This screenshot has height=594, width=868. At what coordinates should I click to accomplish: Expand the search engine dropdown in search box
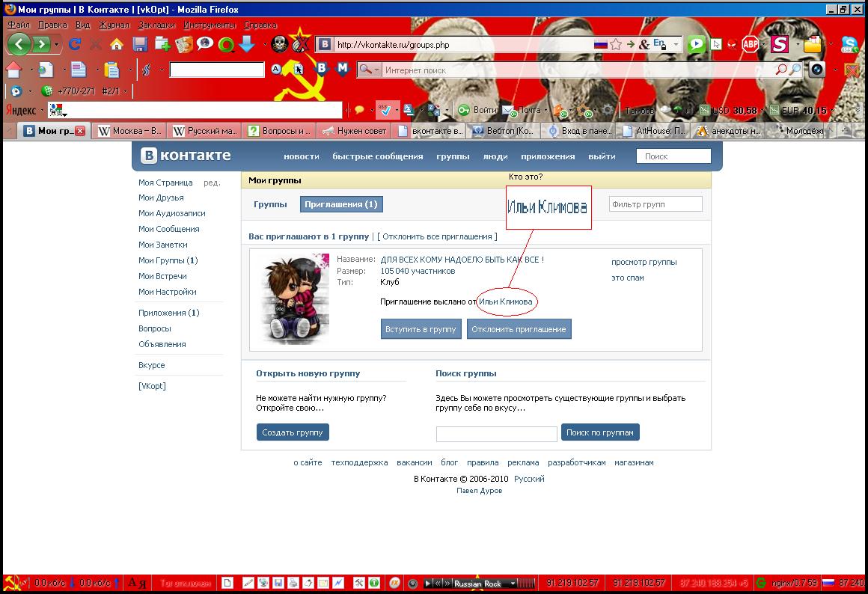click(x=376, y=70)
